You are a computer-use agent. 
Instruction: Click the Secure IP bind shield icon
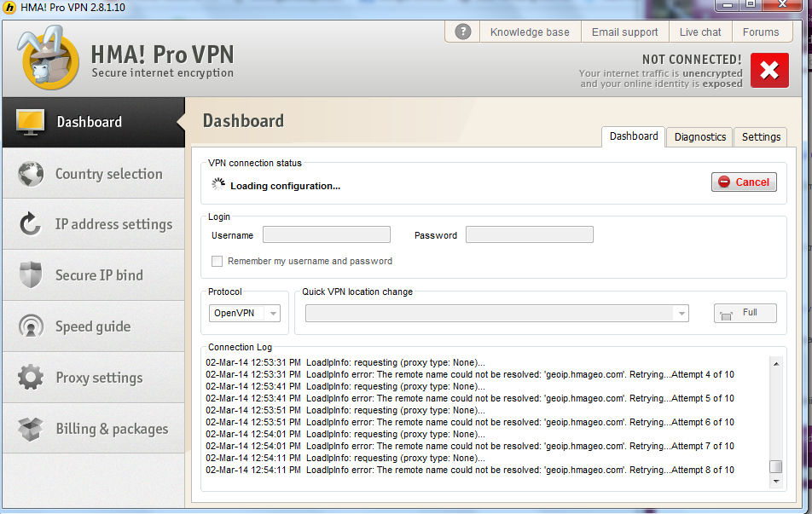tap(31, 275)
